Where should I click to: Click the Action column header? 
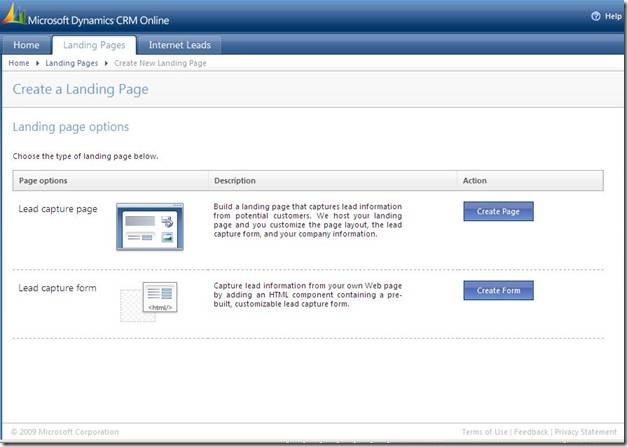point(475,181)
